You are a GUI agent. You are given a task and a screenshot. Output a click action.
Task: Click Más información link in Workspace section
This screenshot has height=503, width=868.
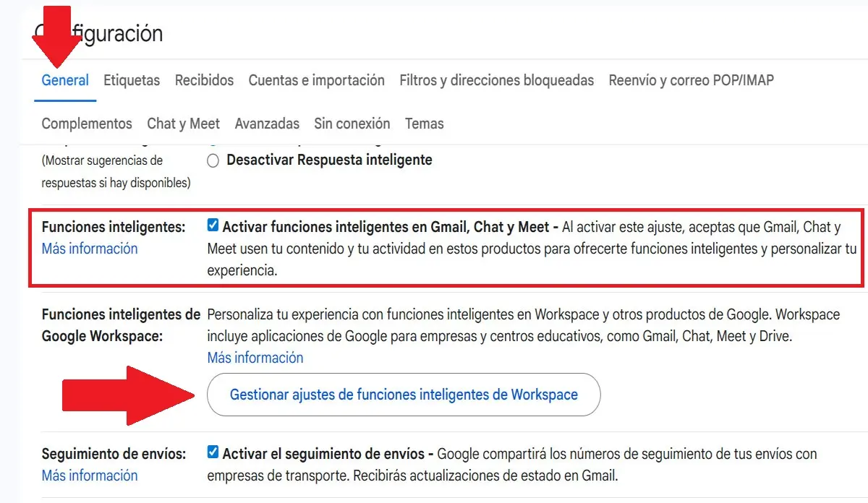(255, 358)
